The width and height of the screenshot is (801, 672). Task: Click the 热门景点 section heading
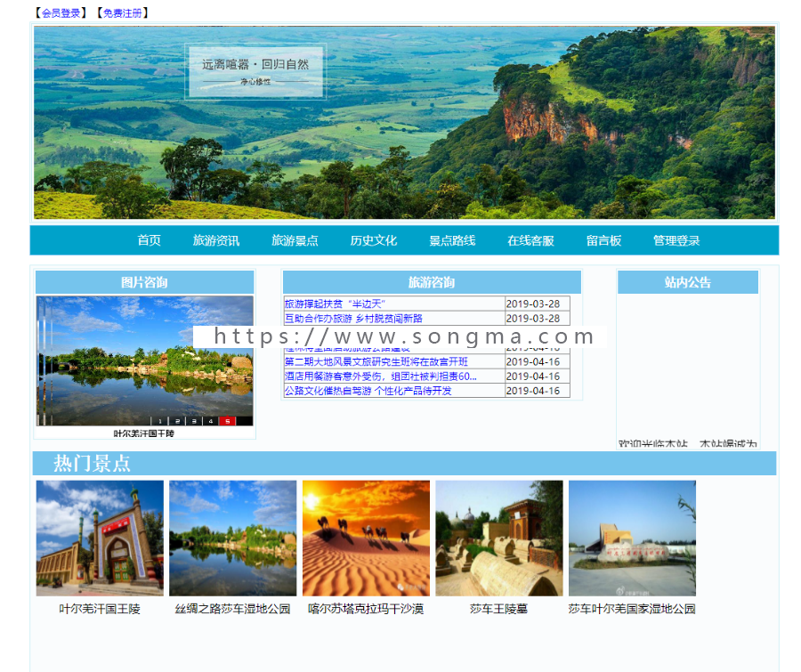pos(93,463)
